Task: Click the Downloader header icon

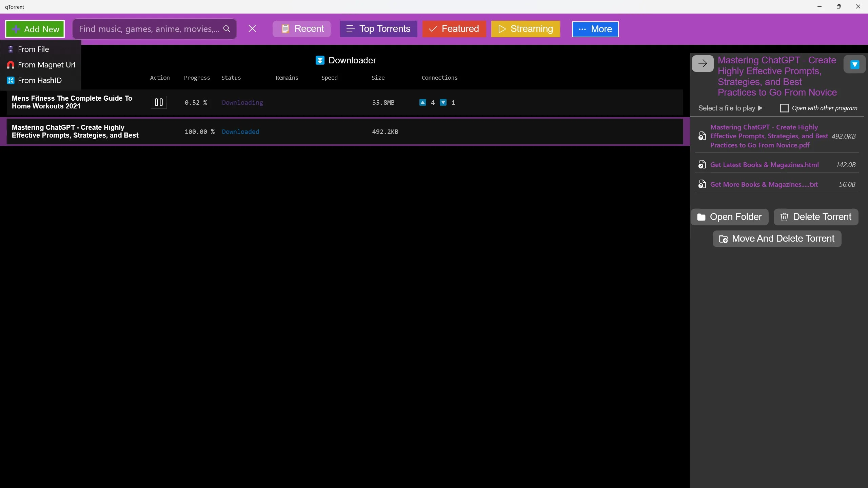Action: pyautogui.click(x=320, y=60)
